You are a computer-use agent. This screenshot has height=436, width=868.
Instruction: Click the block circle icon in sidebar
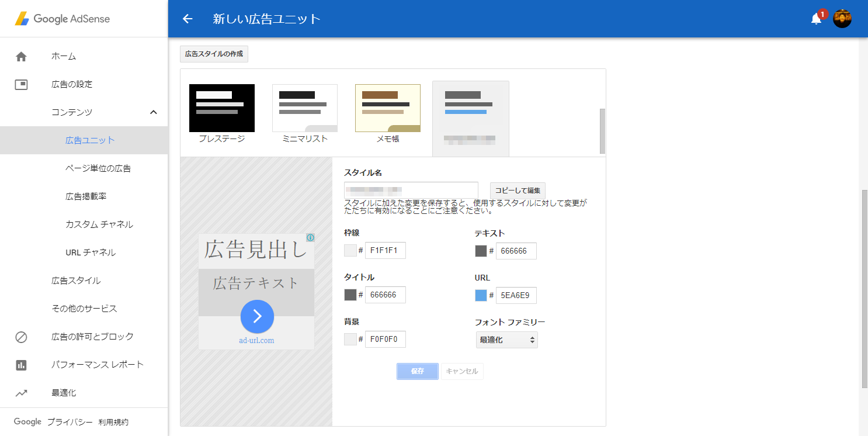21,337
